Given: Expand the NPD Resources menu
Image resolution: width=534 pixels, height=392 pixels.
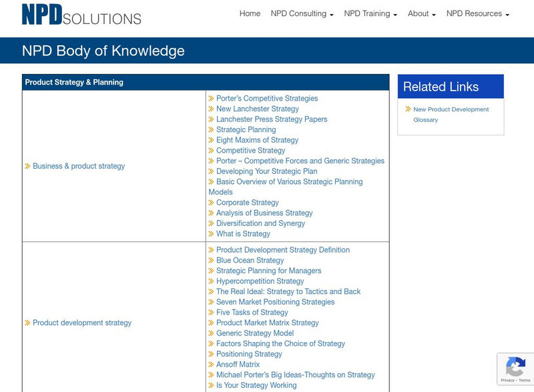Looking at the screenshot, I should [478, 13].
